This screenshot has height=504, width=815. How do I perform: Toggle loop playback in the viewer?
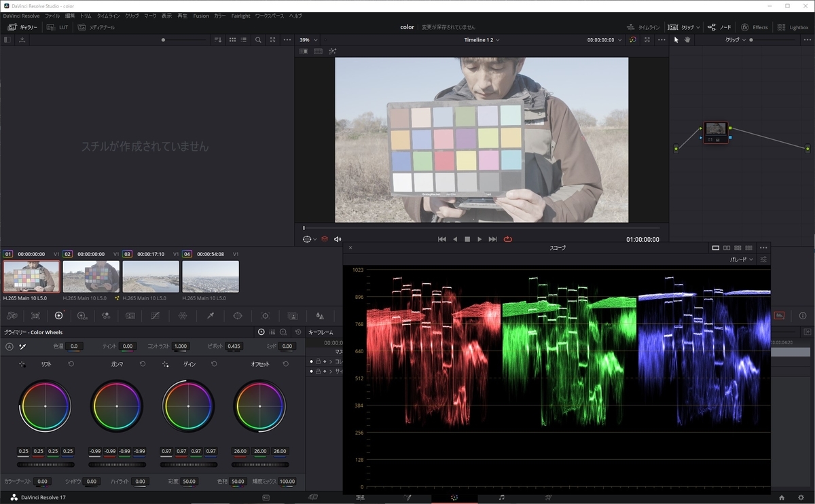point(508,239)
